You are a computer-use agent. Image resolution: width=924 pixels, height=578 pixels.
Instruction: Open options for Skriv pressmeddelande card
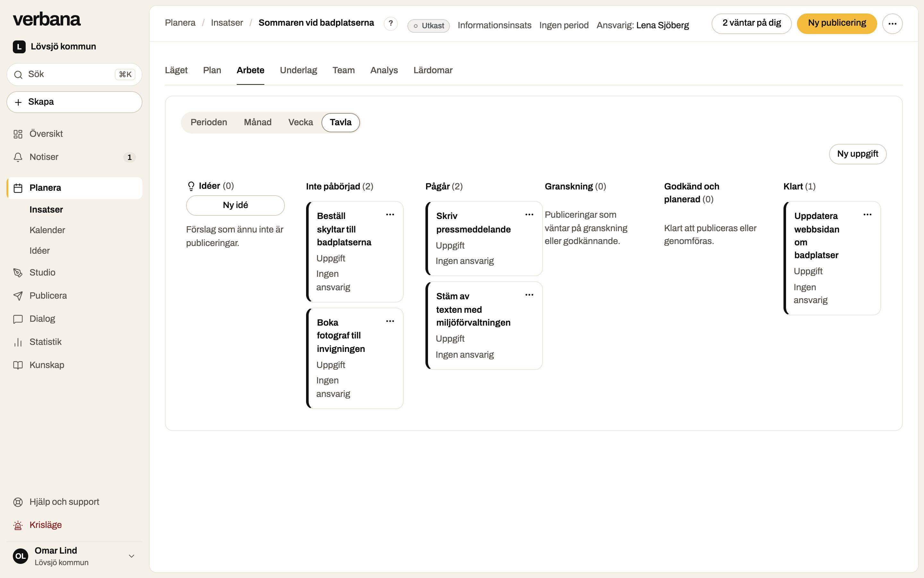529,215
